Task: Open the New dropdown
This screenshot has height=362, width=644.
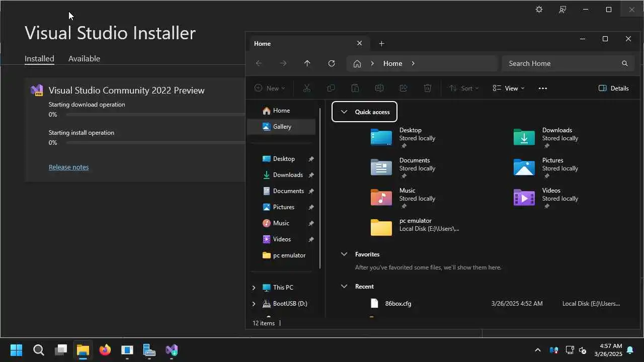Action: click(x=270, y=88)
